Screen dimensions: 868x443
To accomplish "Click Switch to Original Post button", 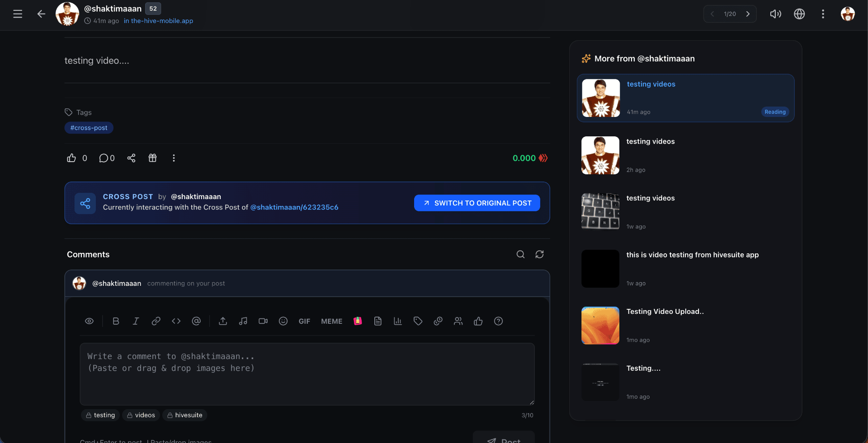I will pyautogui.click(x=477, y=203).
